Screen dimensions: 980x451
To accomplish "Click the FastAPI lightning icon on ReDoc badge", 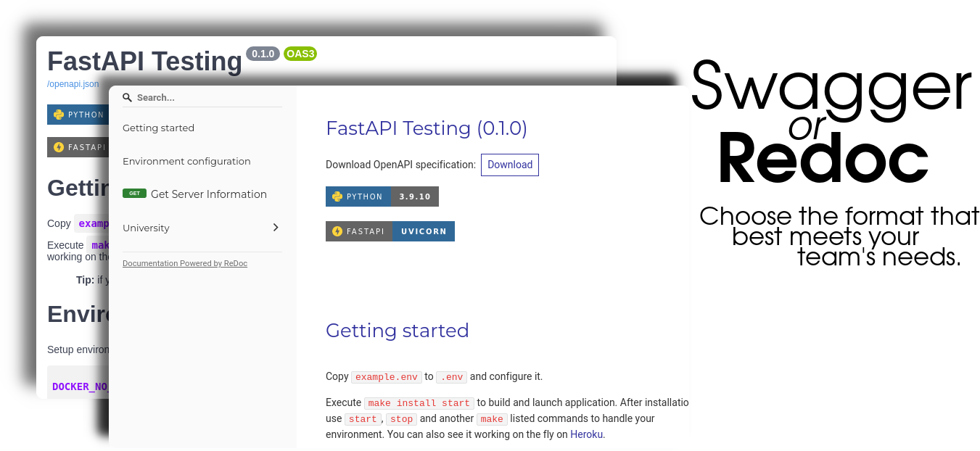I will click(337, 231).
